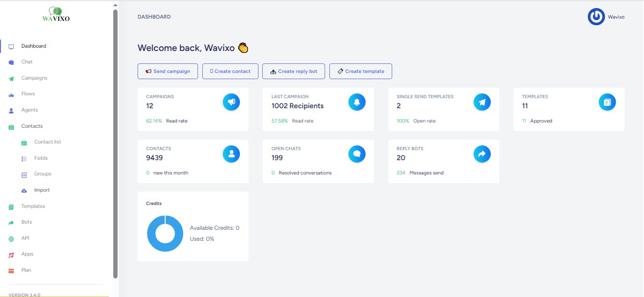This screenshot has width=644, height=297.
Task: Select Import under Contacts
Action: (x=42, y=190)
